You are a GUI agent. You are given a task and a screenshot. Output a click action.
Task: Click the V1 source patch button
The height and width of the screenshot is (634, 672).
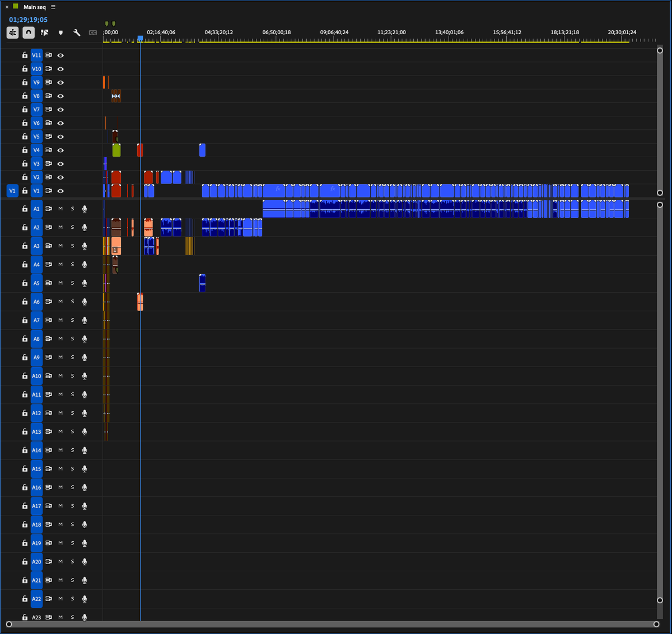tap(12, 191)
